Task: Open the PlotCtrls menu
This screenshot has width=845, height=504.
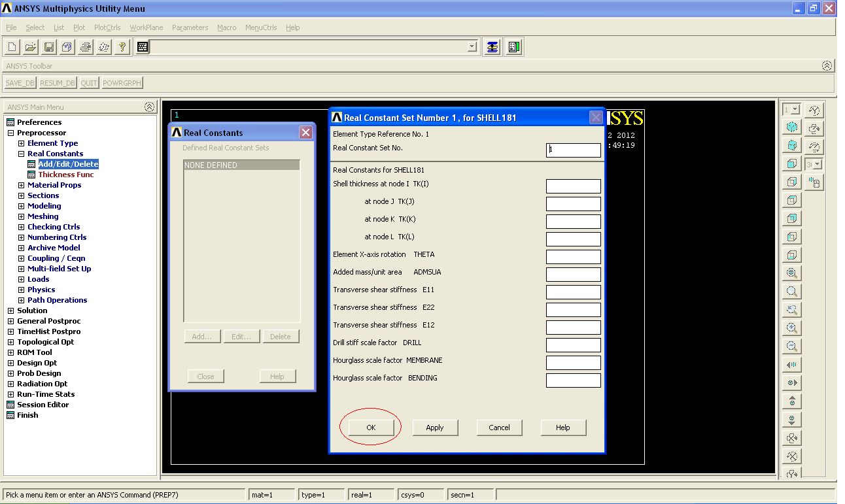Action: 107,27
